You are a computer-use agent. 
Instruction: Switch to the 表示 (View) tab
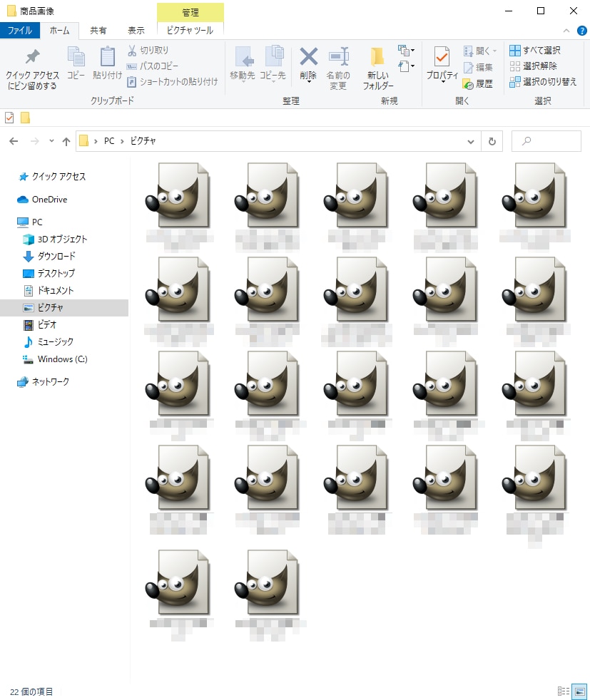136,31
